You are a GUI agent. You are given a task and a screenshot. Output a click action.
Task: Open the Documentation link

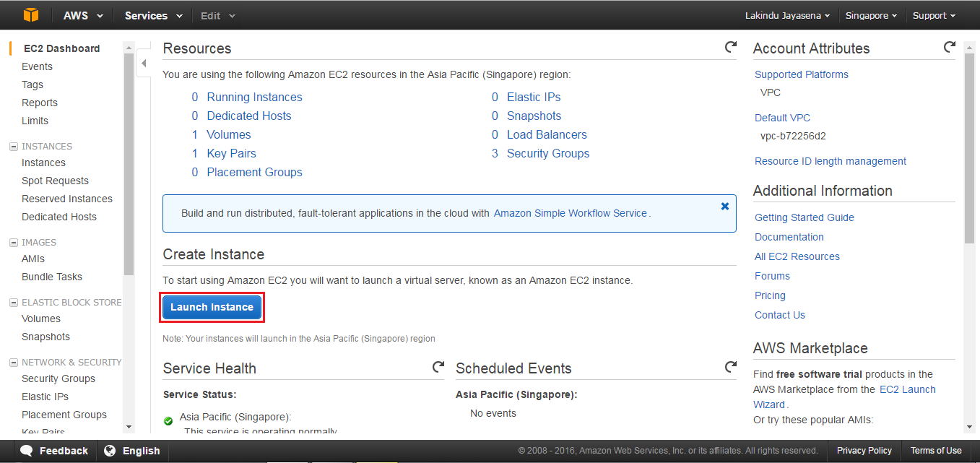789,237
